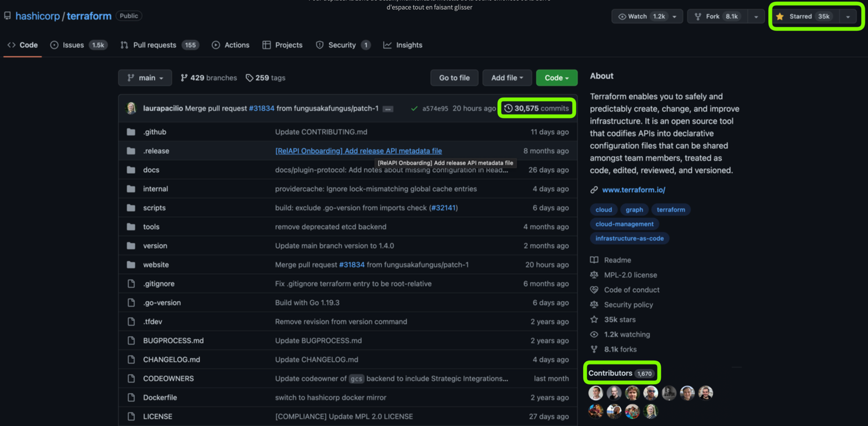This screenshot has height=426, width=868.
Task: Select the graph topic tag
Action: click(634, 210)
